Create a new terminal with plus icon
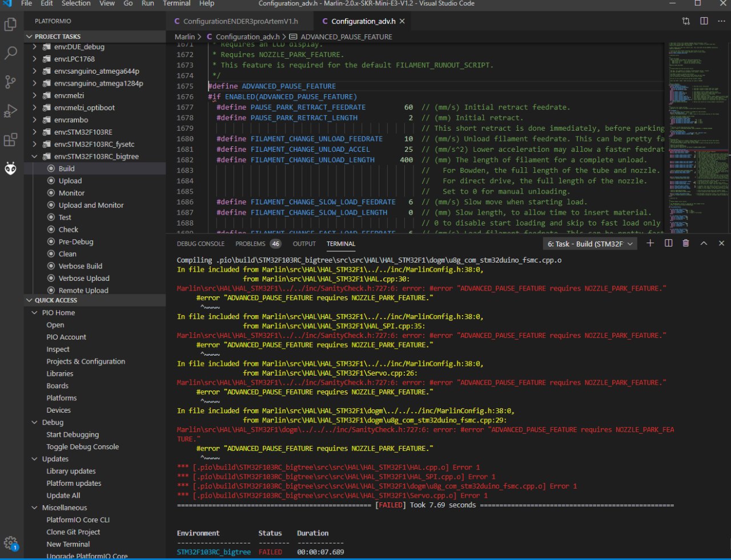 tap(650, 243)
